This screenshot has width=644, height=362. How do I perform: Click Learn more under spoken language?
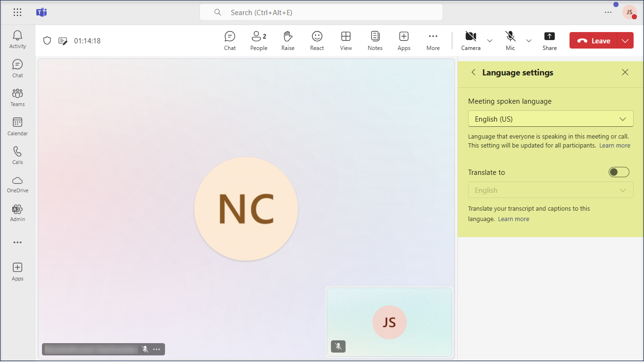[x=614, y=146]
